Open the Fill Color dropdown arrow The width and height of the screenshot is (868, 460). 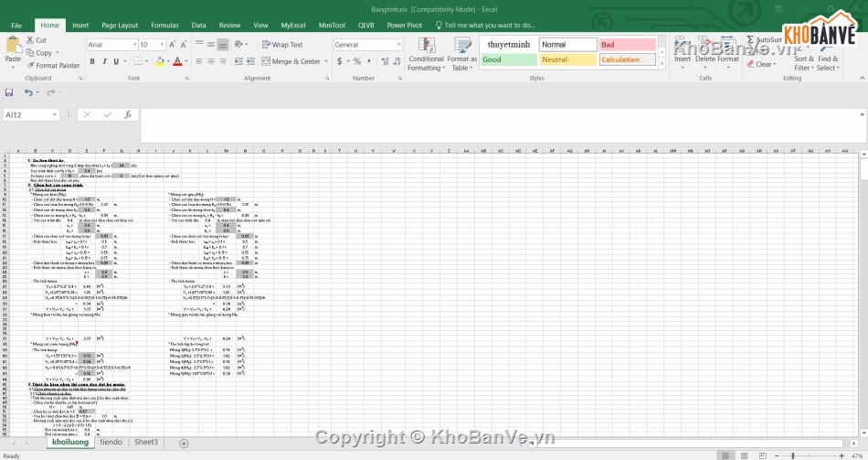pyautogui.click(x=168, y=61)
